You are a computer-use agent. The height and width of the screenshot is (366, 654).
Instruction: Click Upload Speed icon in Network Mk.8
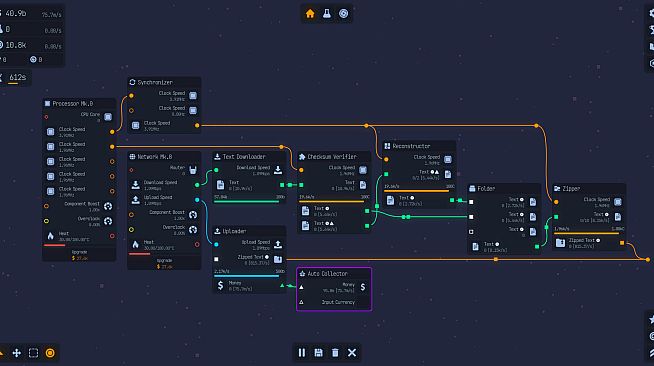pyautogui.click(x=136, y=200)
